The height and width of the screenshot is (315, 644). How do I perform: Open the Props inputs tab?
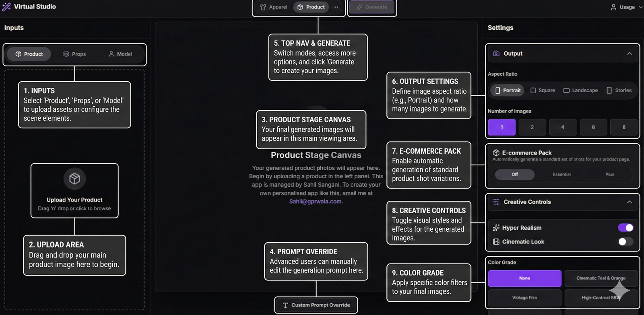click(74, 54)
